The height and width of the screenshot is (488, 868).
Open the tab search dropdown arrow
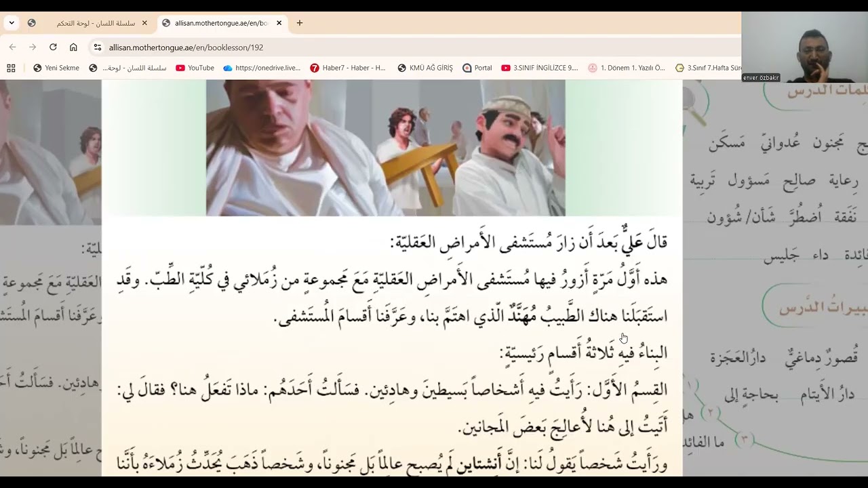pos(12,23)
